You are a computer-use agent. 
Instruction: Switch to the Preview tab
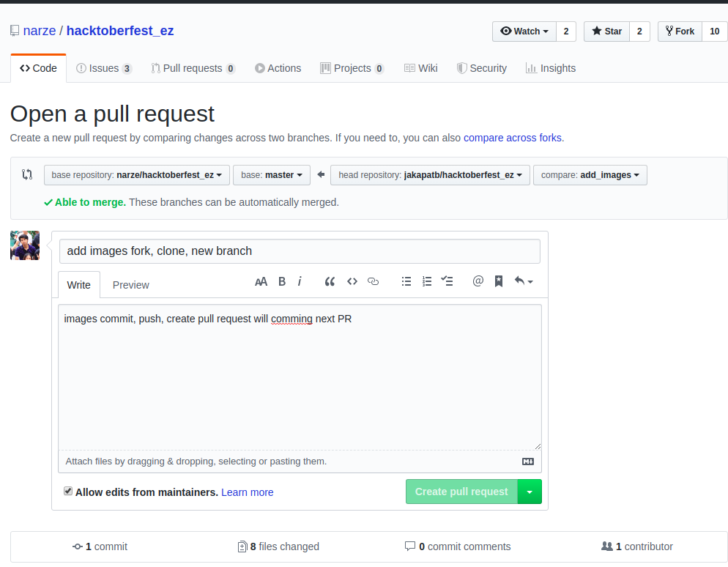coord(130,285)
